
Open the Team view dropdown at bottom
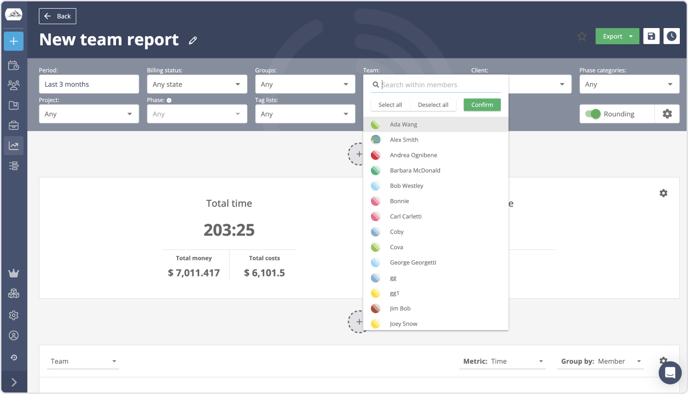tap(83, 362)
